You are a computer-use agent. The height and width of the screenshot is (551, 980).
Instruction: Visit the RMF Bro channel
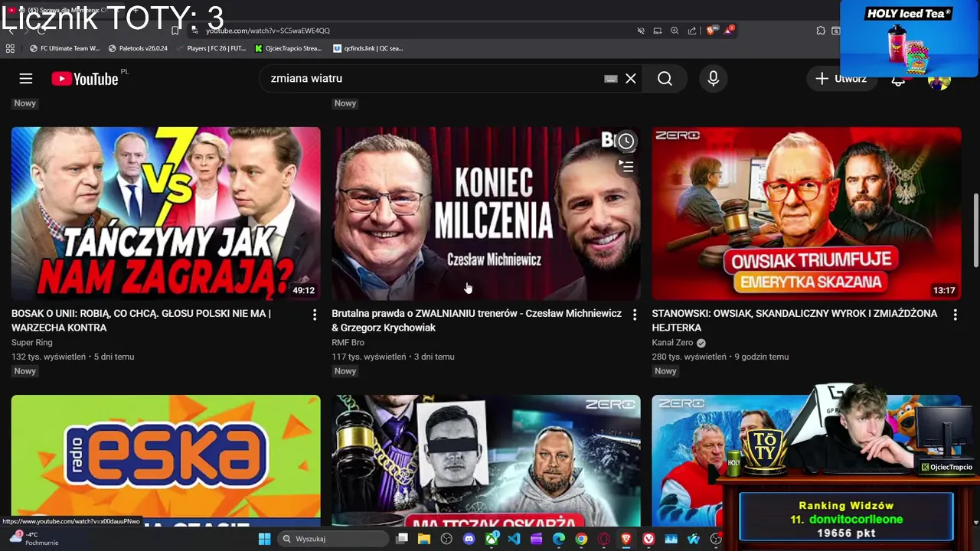coord(348,343)
